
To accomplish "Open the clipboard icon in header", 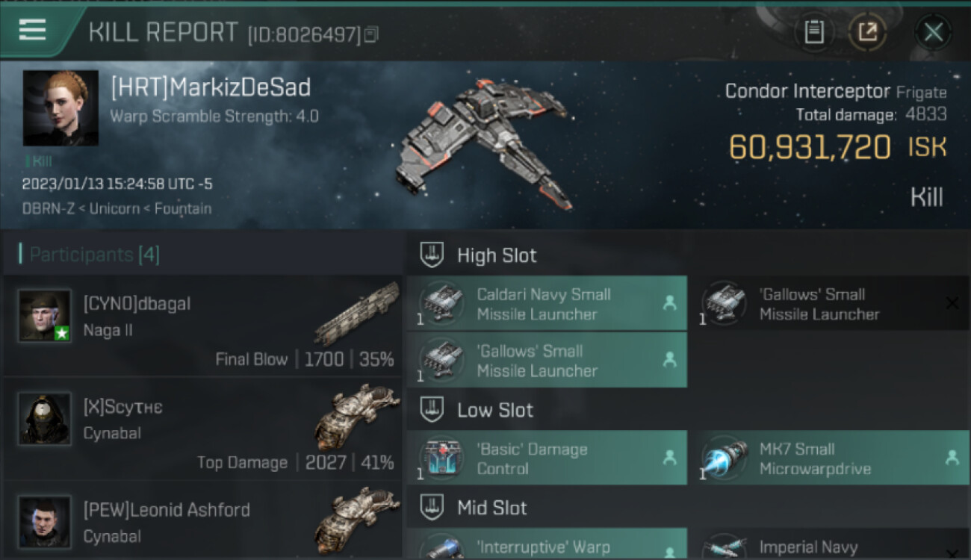I will click(x=813, y=32).
